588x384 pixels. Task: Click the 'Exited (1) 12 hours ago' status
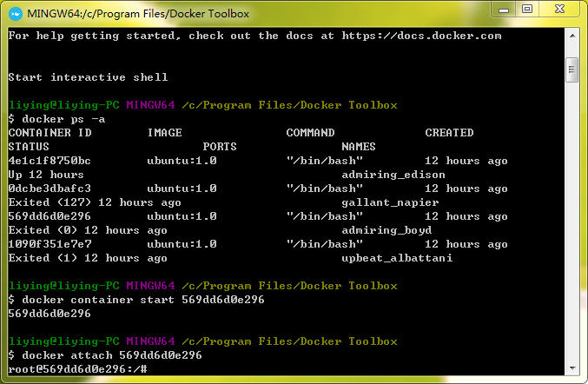[x=88, y=258]
